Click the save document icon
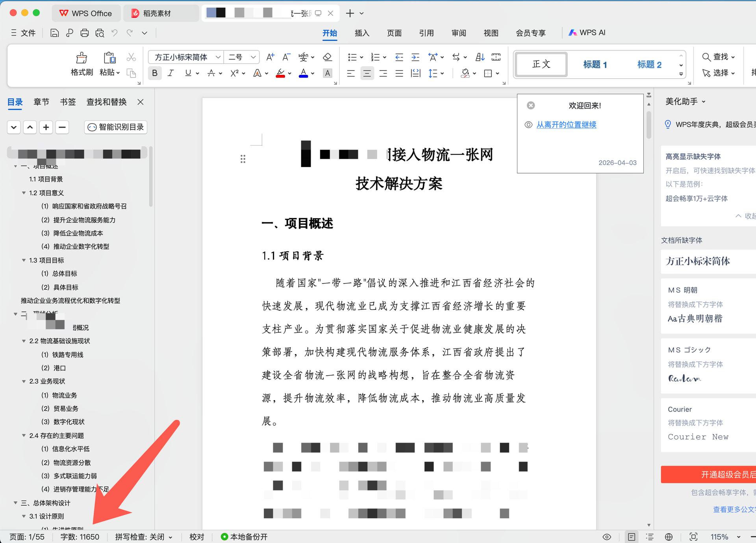The height and width of the screenshot is (543, 756). pyautogui.click(x=54, y=33)
